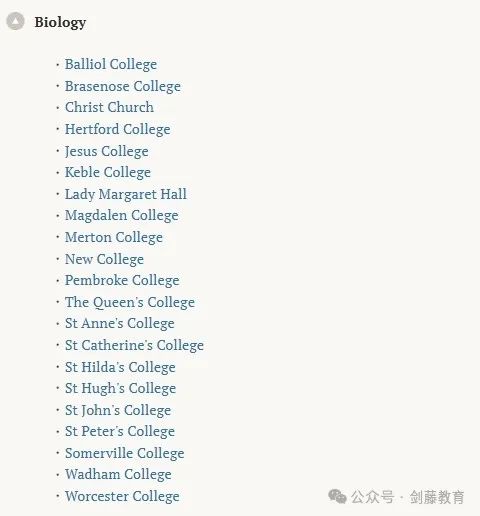Screen dimensions: 480x516
Task: Open the Somerville College link
Action: 125,453
